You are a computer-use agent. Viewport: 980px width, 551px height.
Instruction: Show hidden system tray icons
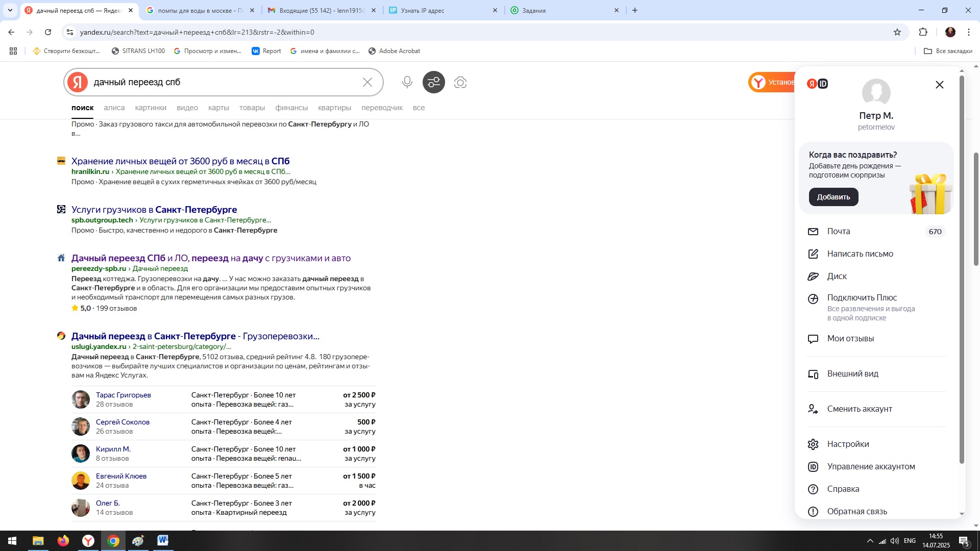coord(870,541)
